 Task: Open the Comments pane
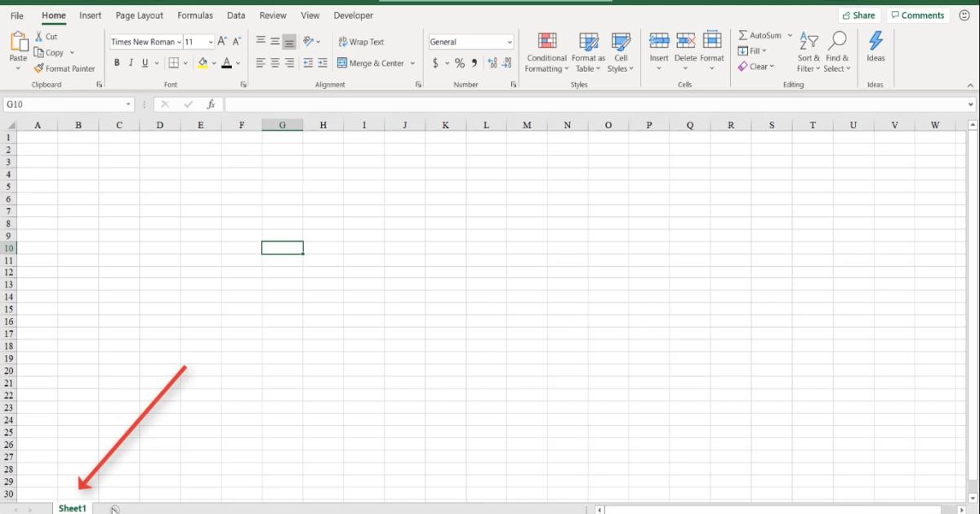coord(918,15)
